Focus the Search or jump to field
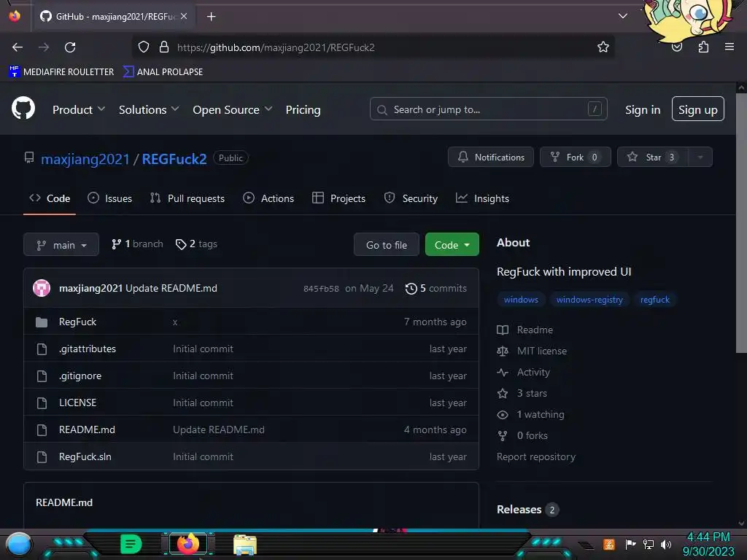The image size is (747, 560). 488,109
